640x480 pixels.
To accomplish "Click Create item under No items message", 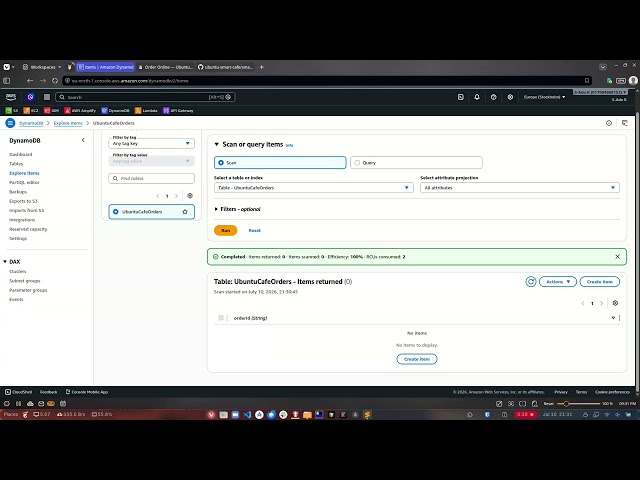I will (x=417, y=359).
